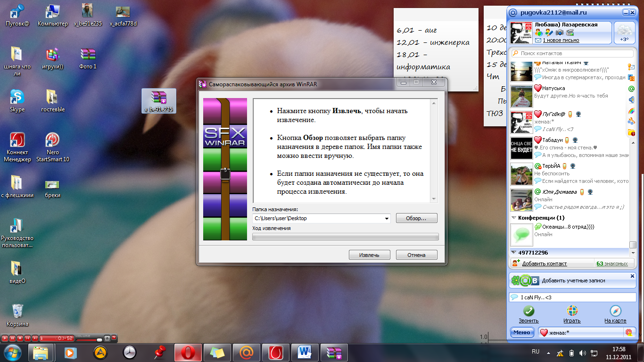644x362 pixels.
Task: Open Opera browser from the taskbar
Action: point(188,352)
